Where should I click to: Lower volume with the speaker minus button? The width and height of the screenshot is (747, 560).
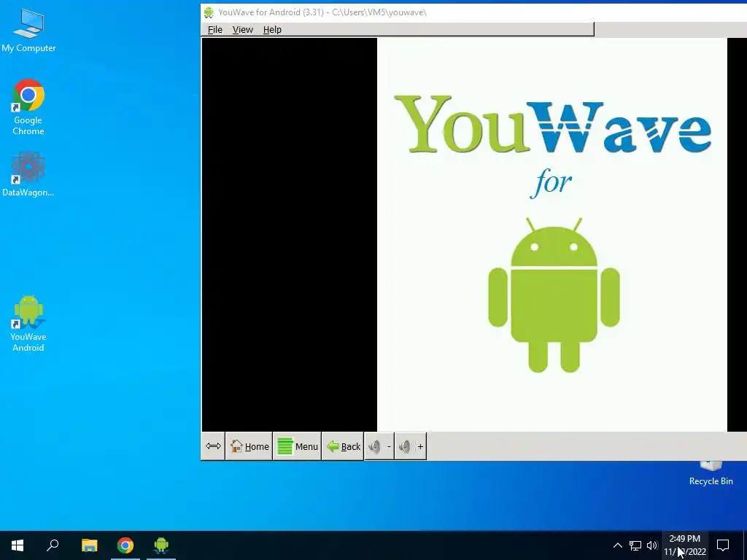point(379,446)
